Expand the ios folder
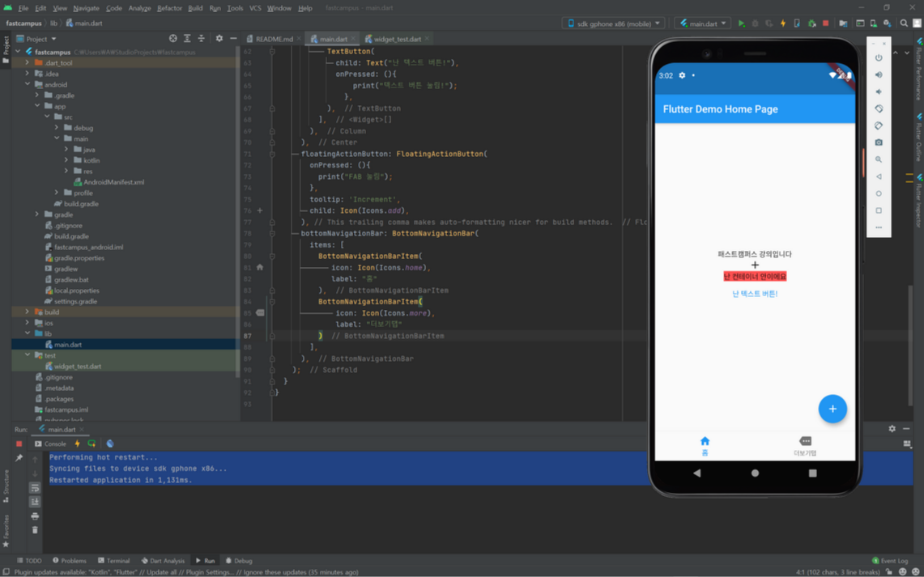 coord(27,323)
